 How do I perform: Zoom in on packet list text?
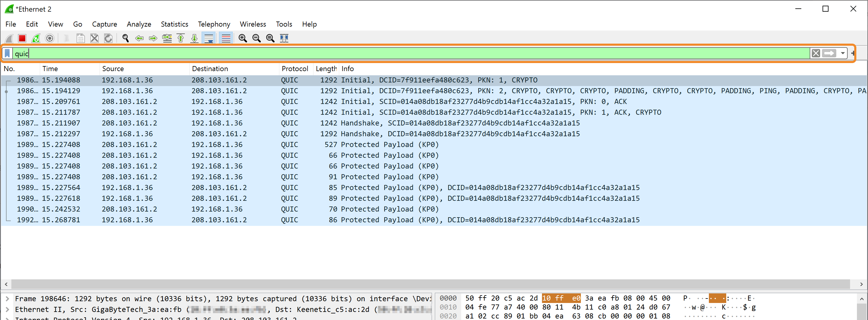point(243,38)
